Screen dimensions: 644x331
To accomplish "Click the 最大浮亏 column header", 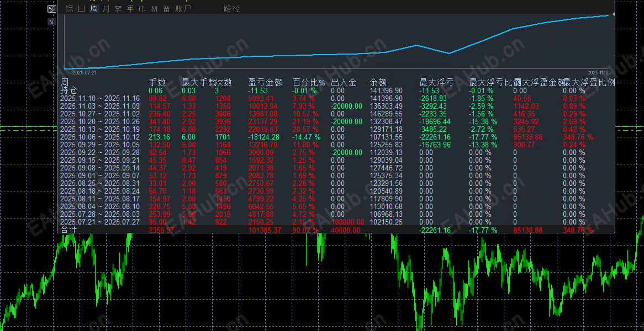I will click(436, 82).
